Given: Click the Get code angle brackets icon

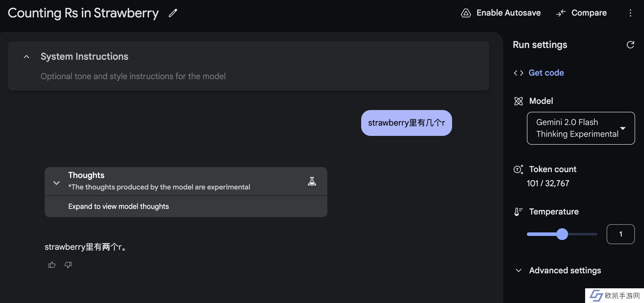Looking at the screenshot, I should coord(518,73).
